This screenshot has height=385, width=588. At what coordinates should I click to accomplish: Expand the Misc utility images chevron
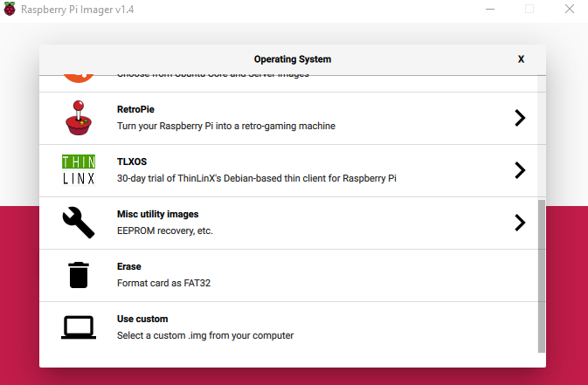pos(520,223)
